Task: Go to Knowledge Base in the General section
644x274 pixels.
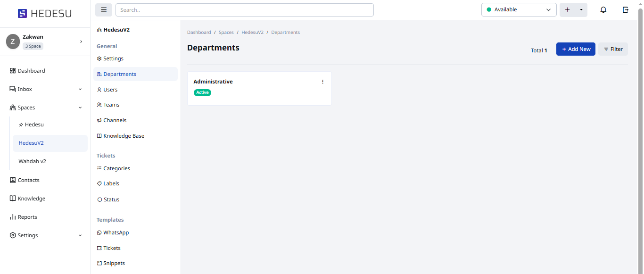Action: [124, 136]
